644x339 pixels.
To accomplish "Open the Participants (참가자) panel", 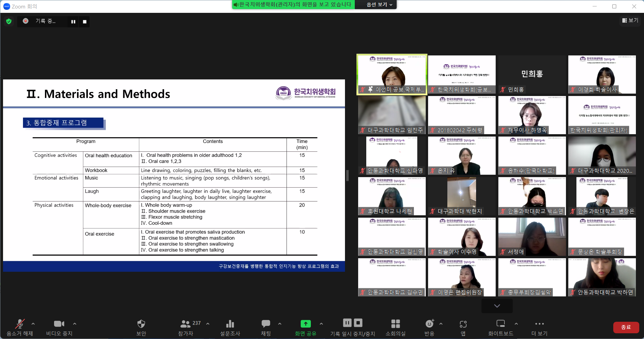I will (185, 324).
